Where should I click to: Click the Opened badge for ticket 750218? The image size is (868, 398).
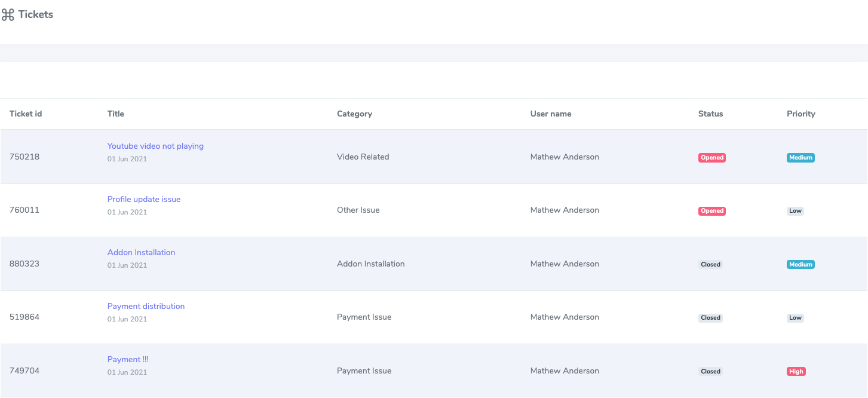point(712,158)
